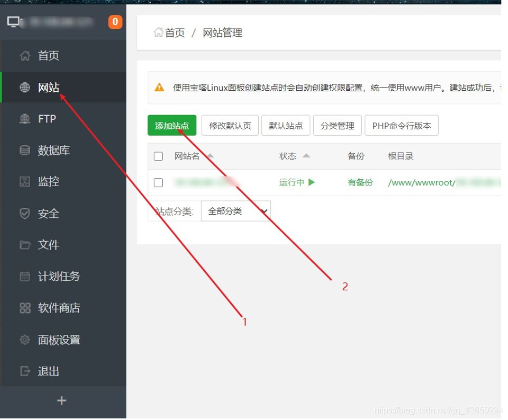Click the exit icon next to 退出

point(25,371)
